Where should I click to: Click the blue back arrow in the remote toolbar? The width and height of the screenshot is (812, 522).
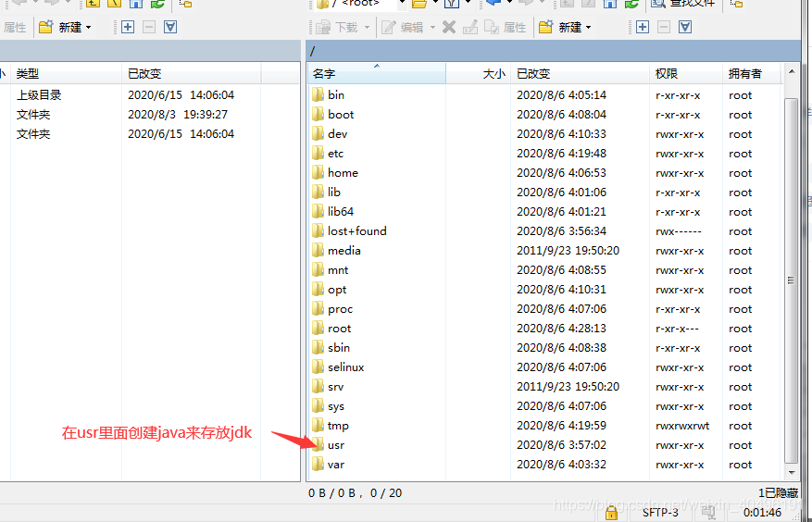[493, 4]
